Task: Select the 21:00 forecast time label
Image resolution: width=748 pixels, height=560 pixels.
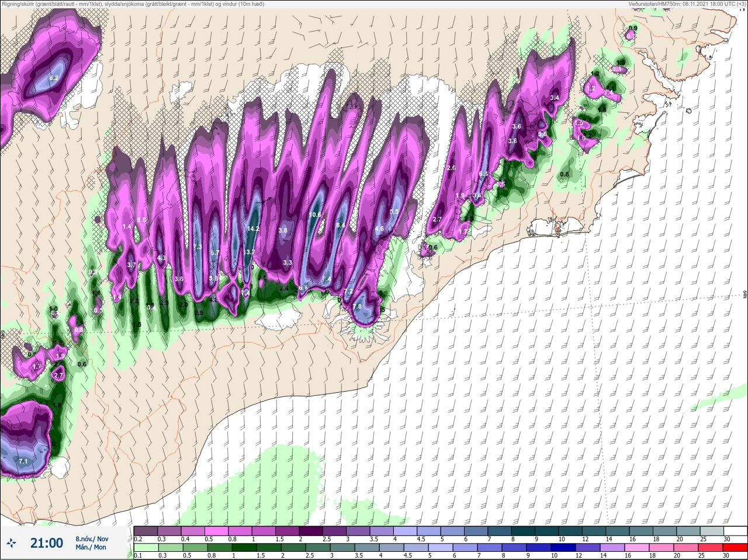Action: (47, 543)
